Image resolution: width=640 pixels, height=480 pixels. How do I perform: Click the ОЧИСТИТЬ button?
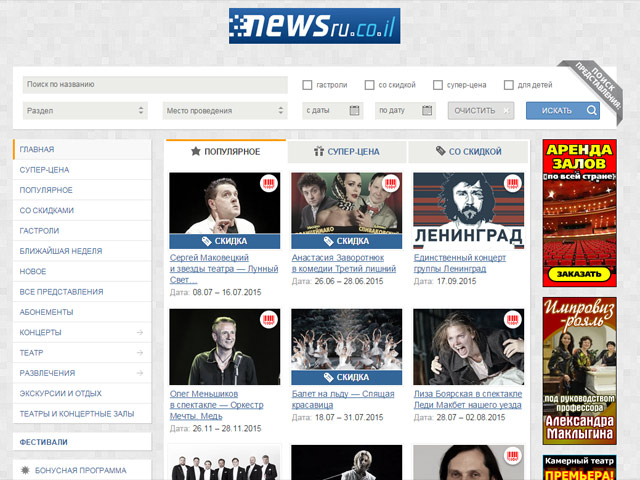pos(481,111)
